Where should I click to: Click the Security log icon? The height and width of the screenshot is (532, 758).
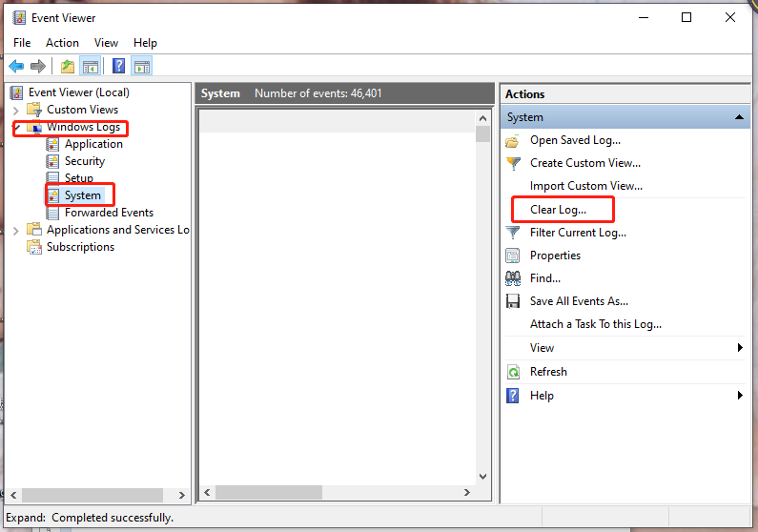pyautogui.click(x=52, y=161)
